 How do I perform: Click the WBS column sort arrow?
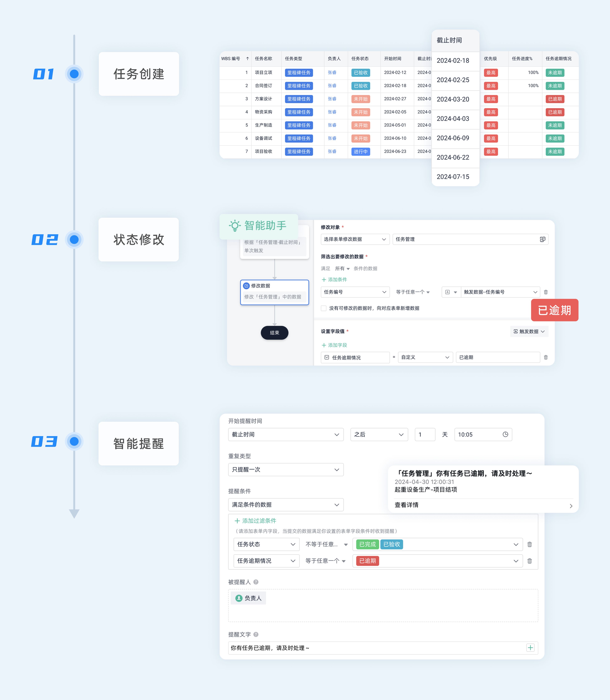coord(247,58)
